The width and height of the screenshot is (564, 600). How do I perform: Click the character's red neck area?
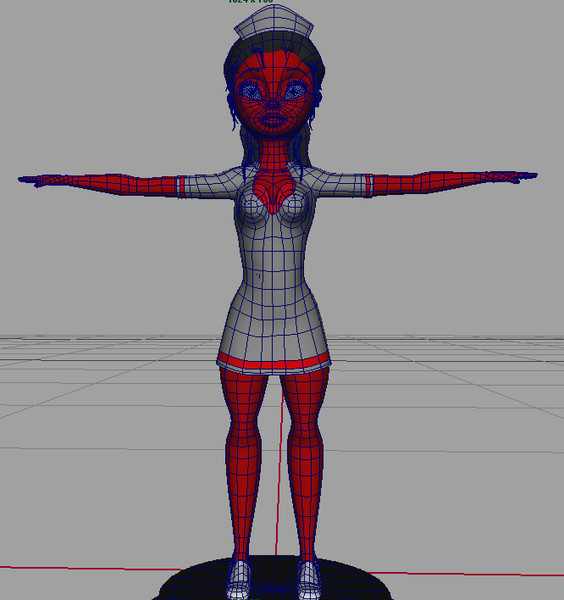[274, 152]
